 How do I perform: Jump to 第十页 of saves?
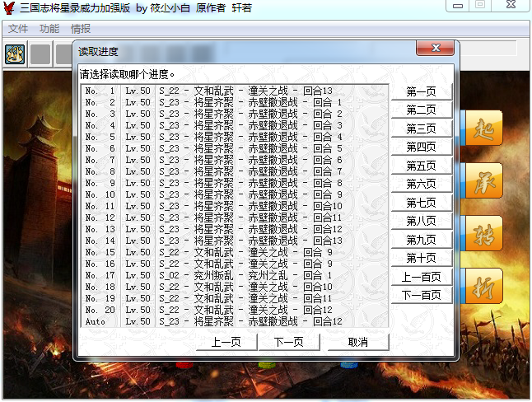[x=422, y=258]
